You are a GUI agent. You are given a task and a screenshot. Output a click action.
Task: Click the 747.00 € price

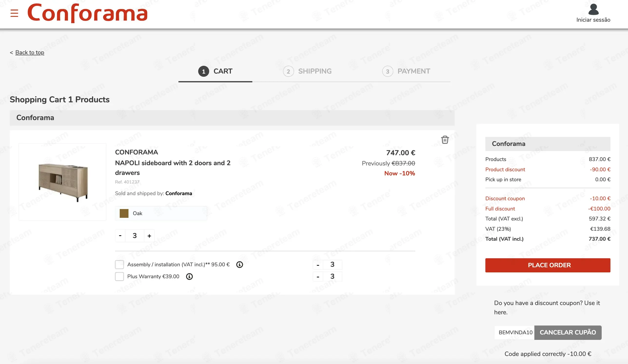pyautogui.click(x=401, y=153)
